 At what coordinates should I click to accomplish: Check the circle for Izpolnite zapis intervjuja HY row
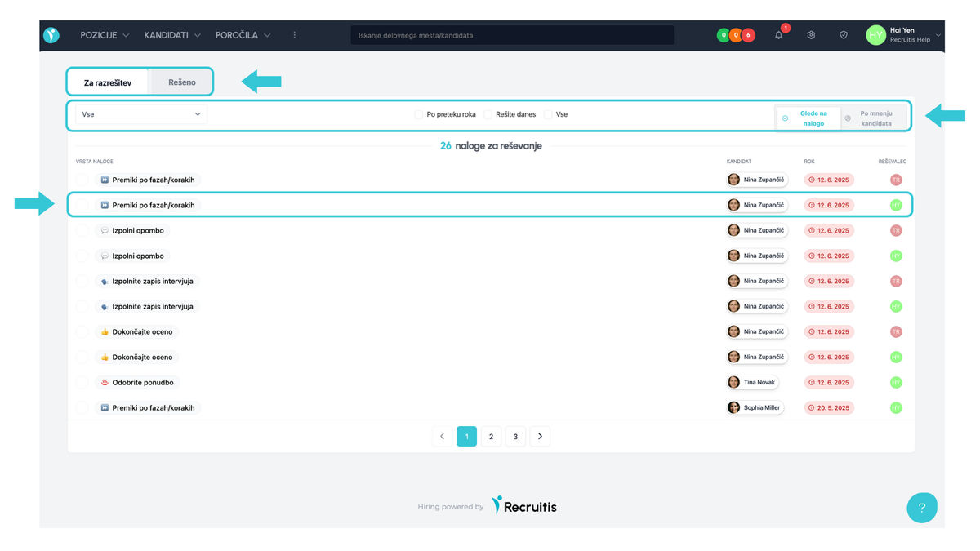coord(82,306)
